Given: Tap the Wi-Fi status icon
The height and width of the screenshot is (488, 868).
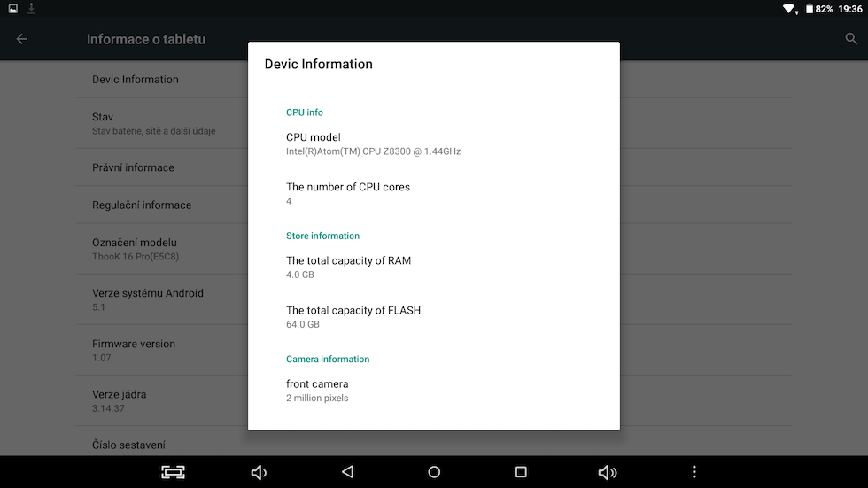Looking at the screenshot, I should point(788,9).
